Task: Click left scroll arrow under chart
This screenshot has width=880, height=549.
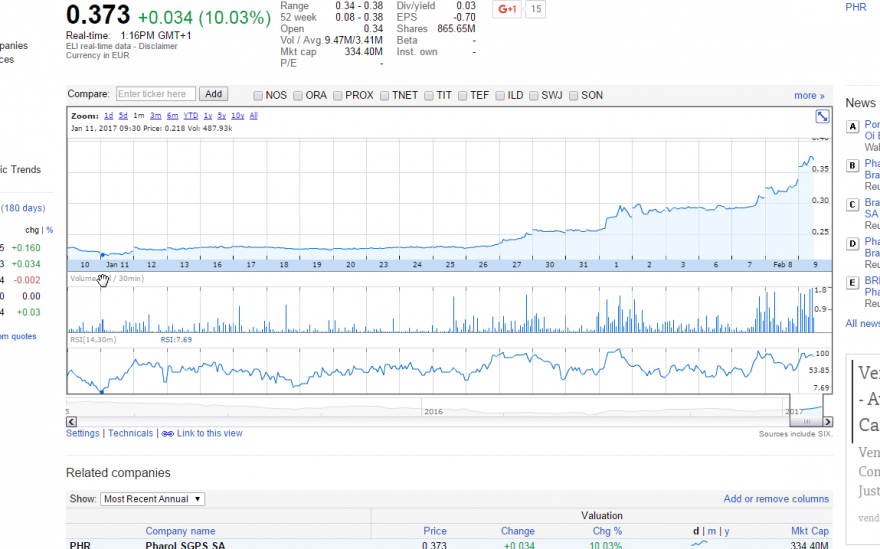Action: [71, 422]
